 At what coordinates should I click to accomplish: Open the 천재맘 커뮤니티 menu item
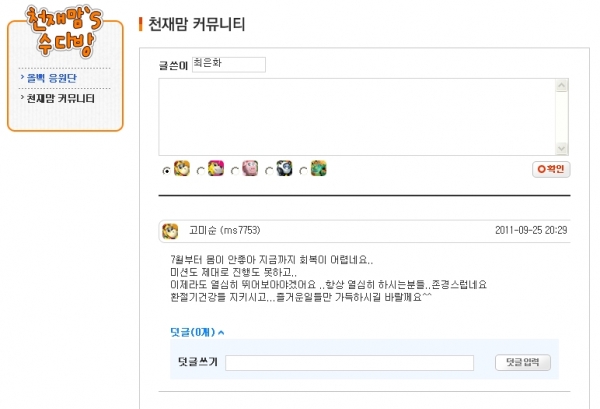click(x=60, y=98)
